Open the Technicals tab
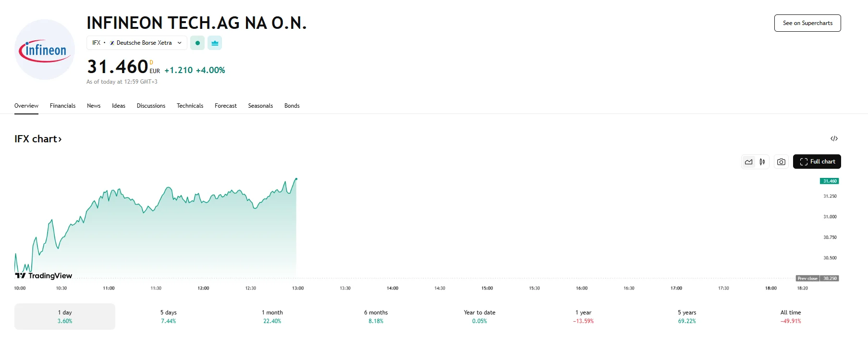 click(x=190, y=106)
